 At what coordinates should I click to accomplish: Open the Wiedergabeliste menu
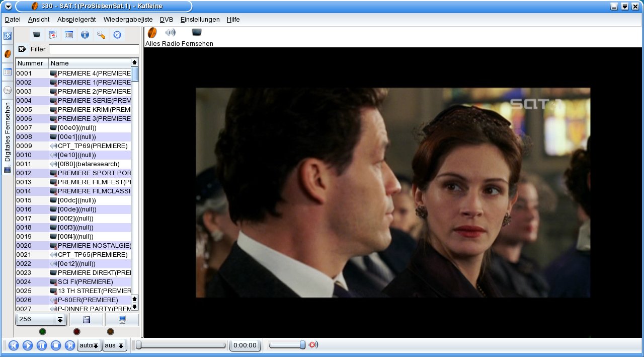(x=128, y=20)
